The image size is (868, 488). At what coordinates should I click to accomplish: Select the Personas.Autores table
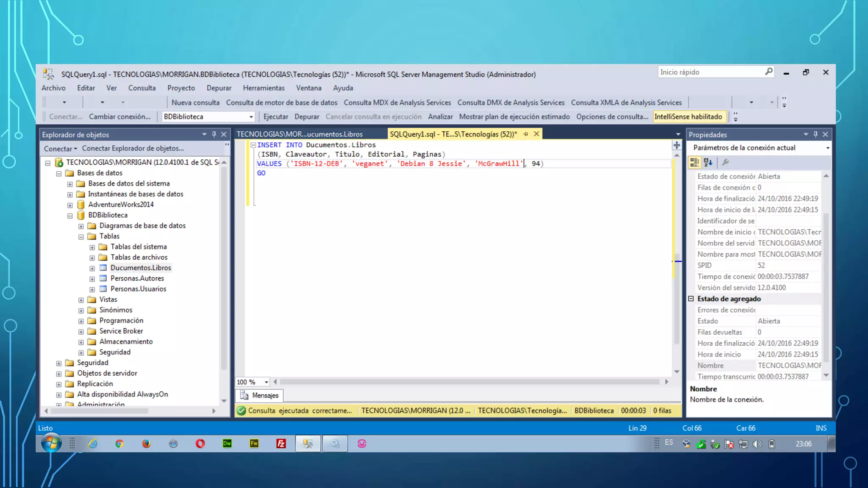point(137,278)
